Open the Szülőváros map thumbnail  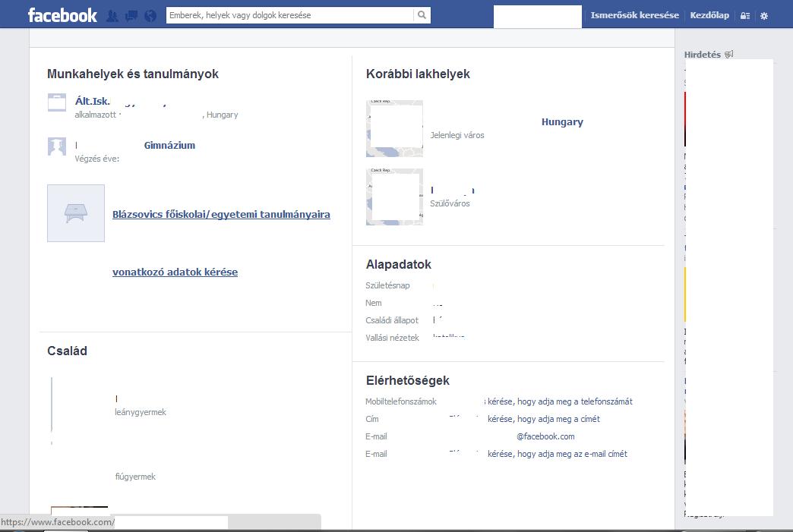point(394,197)
